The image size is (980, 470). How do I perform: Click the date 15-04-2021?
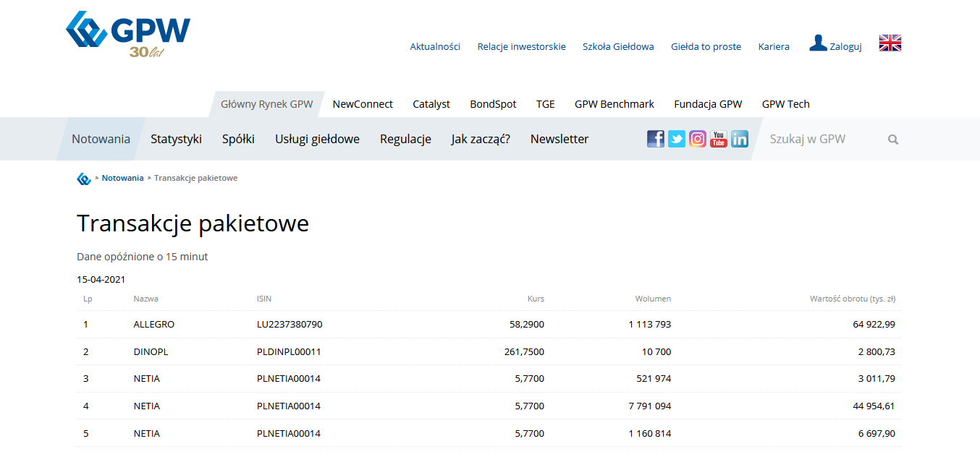[101, 279]
